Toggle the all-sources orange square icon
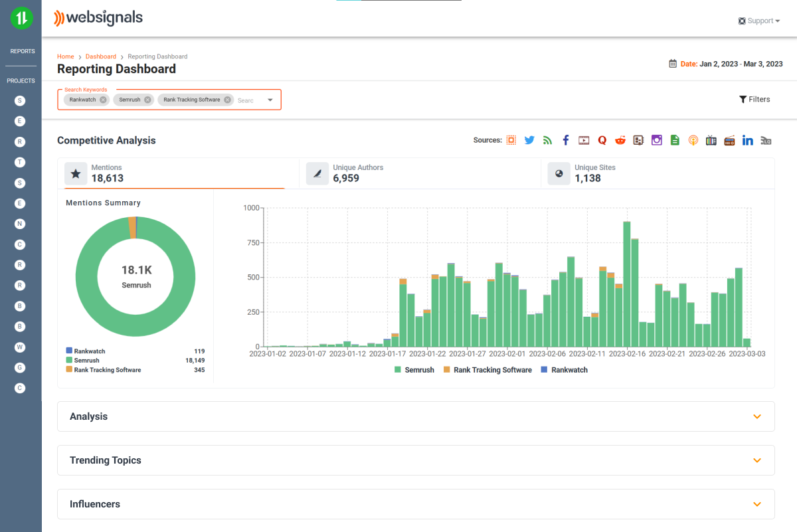Screen dimensions: 797x532 click(x=511, y=140)
